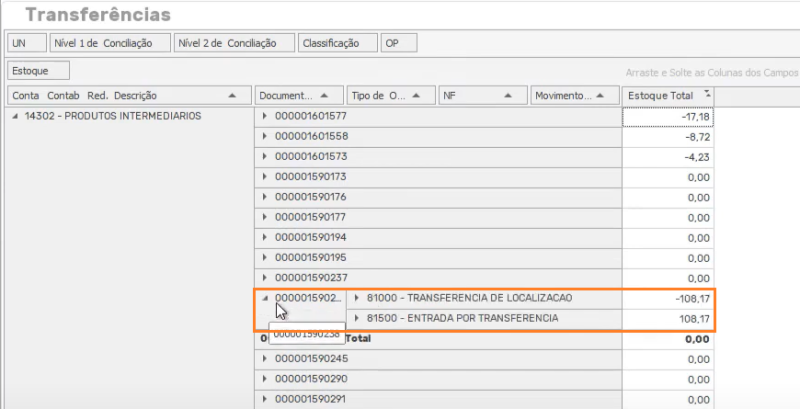Click the Classificação field button
The image size is (800, 409).
tap(338, 43)
